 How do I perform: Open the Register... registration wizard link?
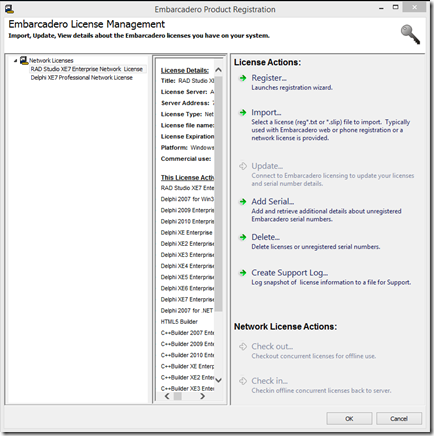269,78
